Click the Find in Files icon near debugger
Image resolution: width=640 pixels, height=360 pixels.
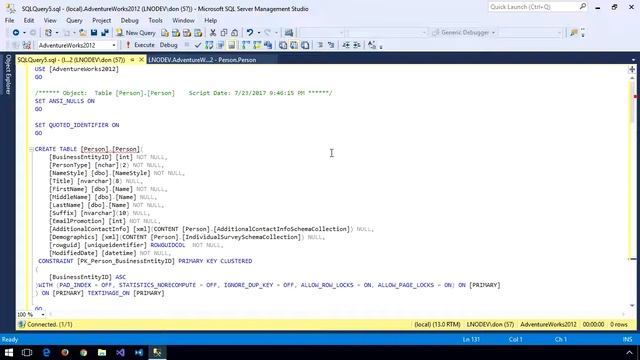point(573,33)
